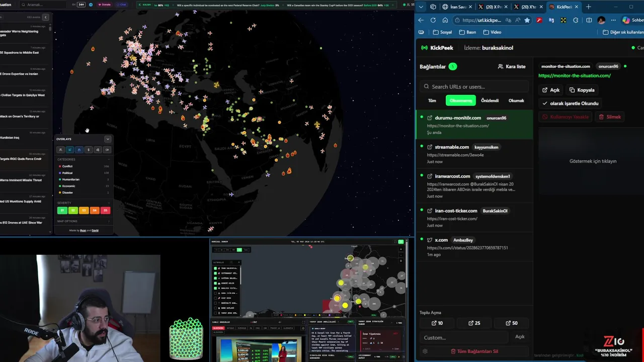The height and width of the screenshot is (362, 644).
Task: Collapse the events list sidebar arrow
Action: pos(45,17)
